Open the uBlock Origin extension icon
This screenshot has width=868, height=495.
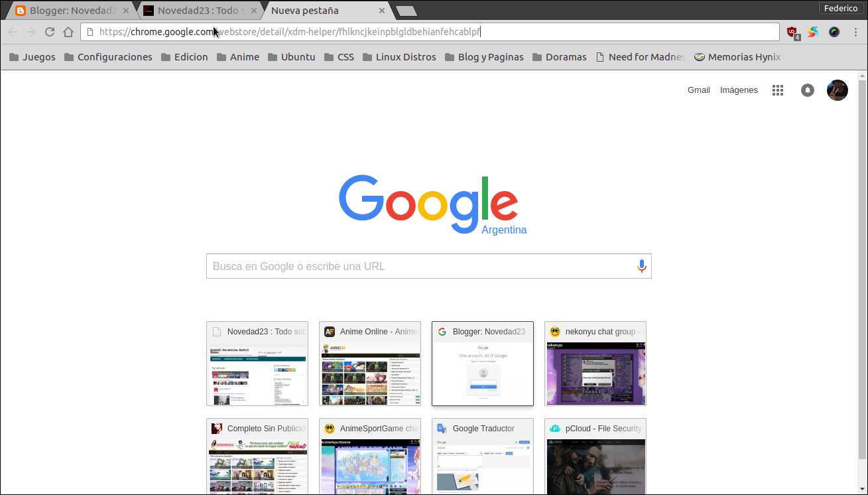793,33
